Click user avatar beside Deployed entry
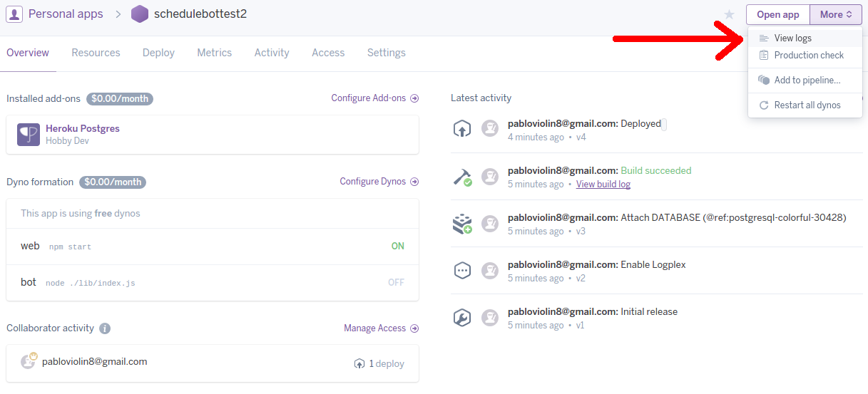Viewport: 868px width, 394px height. [489, 129]
